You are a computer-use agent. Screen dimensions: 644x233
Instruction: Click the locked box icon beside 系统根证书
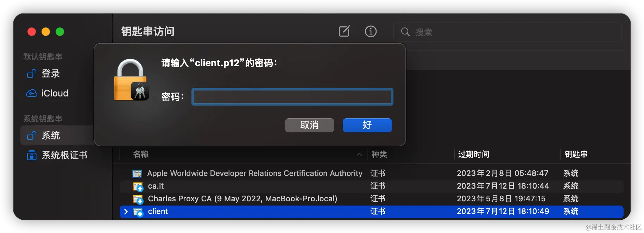click(x=32, y=155)
